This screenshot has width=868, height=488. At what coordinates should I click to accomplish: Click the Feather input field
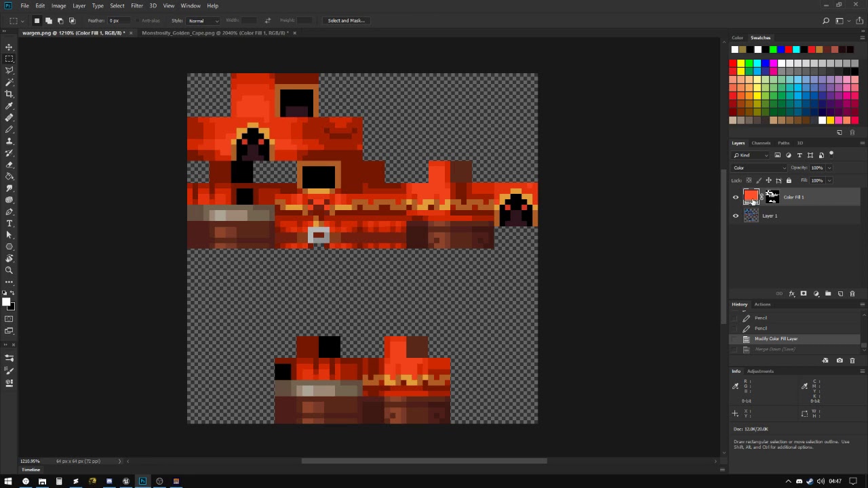pos(118,20)
